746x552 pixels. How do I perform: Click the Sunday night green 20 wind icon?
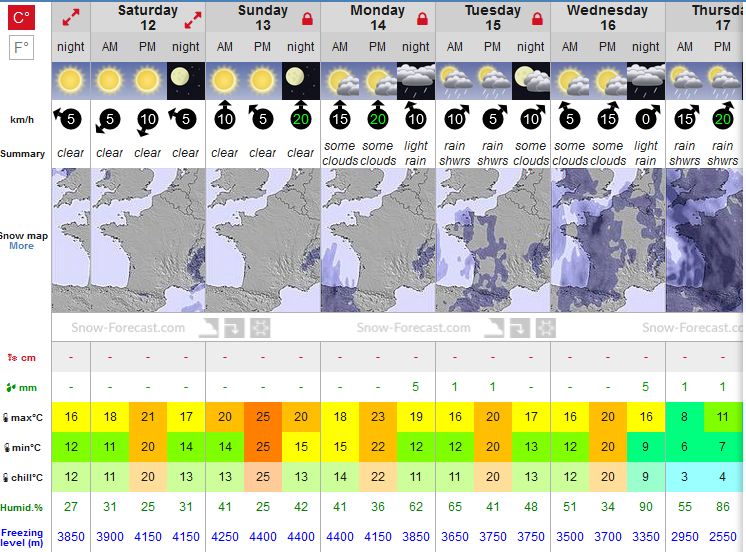[301, 117]
